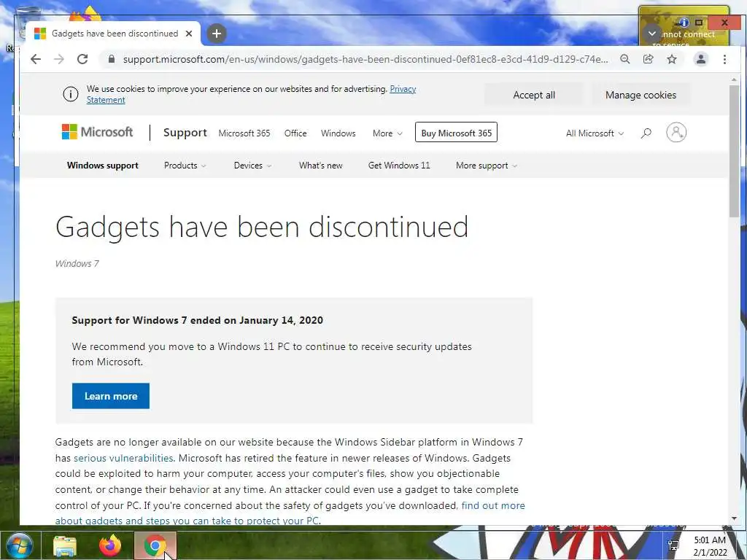The image size is (747, 560).
Task: Click the address bar URL
Action: click(365, 59)
